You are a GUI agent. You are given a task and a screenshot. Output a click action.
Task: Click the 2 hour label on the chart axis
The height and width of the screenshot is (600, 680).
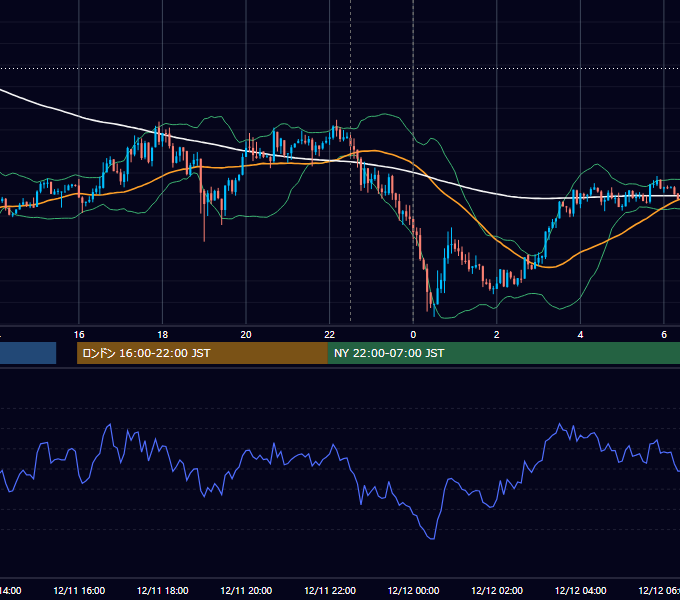[x=497, y=335]
